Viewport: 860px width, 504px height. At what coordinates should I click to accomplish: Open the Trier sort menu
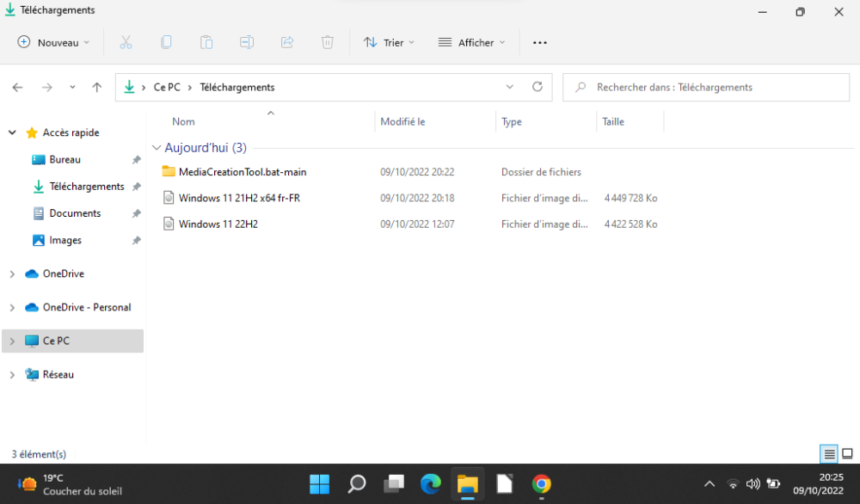pos(389,42)
